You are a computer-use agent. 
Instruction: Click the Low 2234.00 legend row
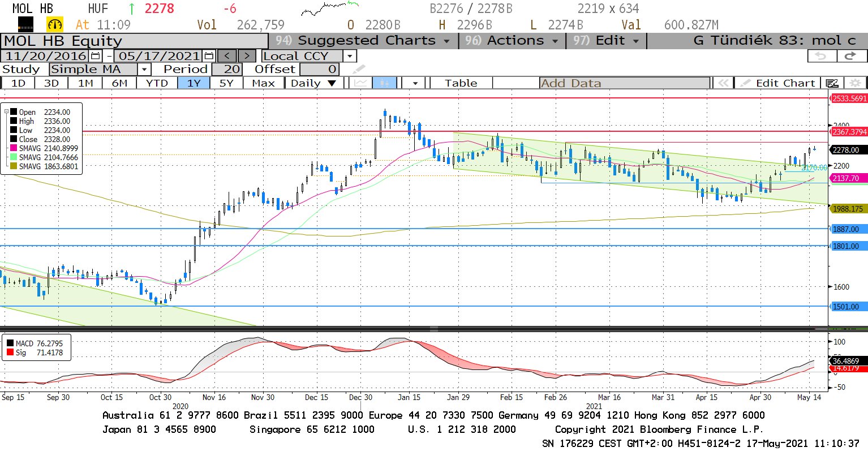pos(40,130)
